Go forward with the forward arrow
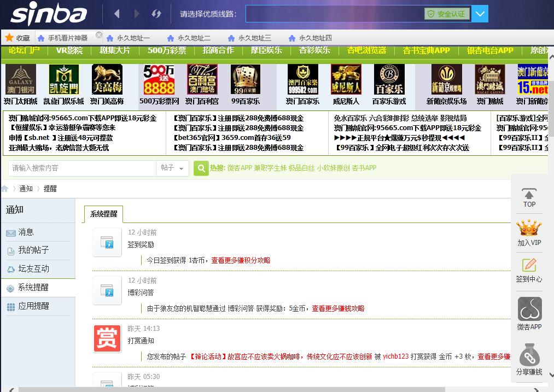The image size is (554, 392). point(137,14)
